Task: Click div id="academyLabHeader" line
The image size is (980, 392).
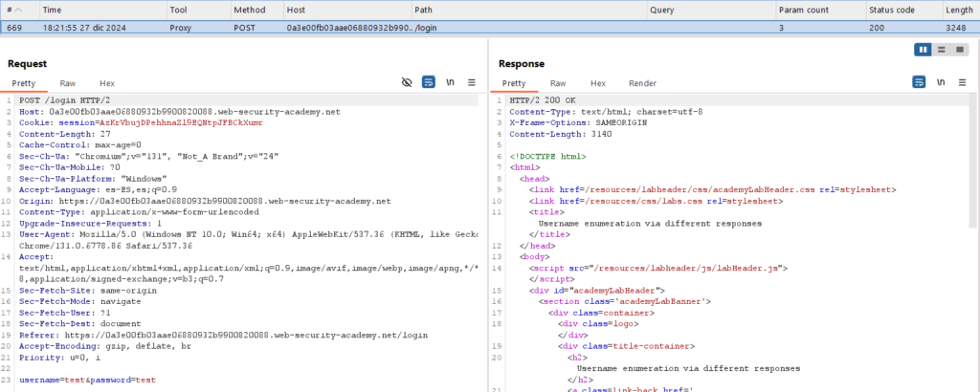Action: tap(597, 291)
